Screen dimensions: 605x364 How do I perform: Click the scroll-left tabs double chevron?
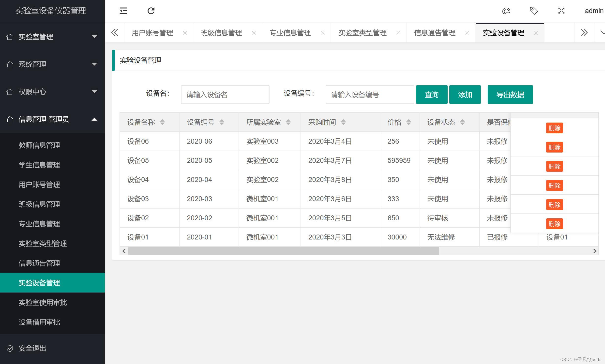point(114,32)
